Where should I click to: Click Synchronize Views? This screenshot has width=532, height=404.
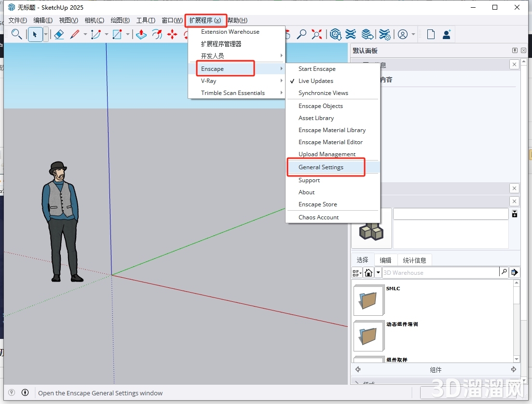332,93
